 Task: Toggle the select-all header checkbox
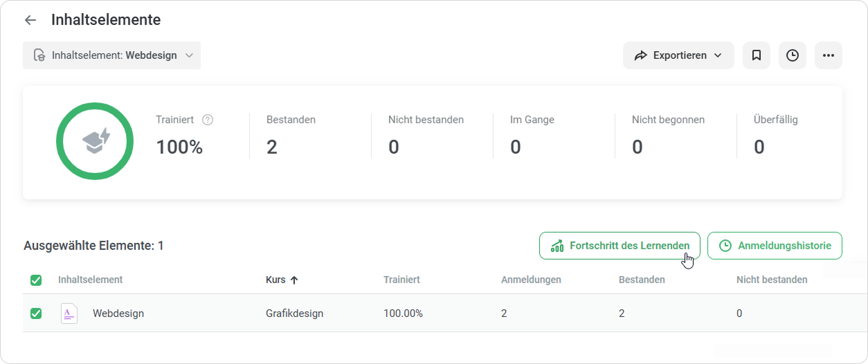click(36, 280)
